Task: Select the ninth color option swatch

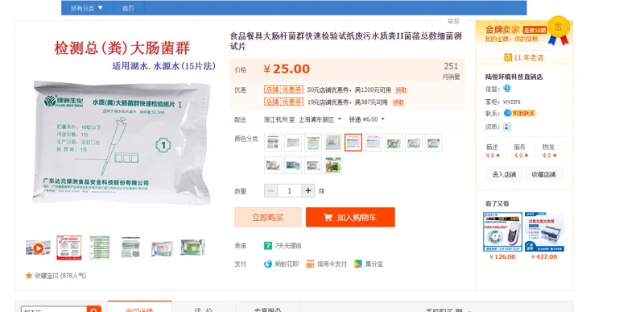Action: pyautogui.click(x=434, y=143)
